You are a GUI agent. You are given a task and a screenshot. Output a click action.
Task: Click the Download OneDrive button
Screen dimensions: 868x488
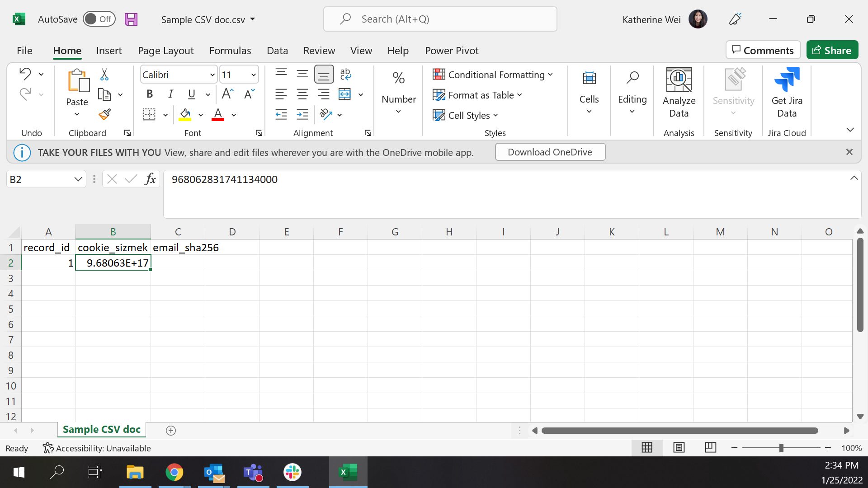[550, 152]
